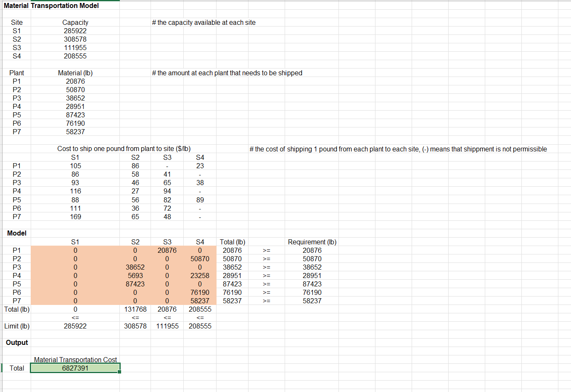The image size is (571, 392).
Task: Click the Requirement (lb) header cell
Action: [x=312, y=242]
